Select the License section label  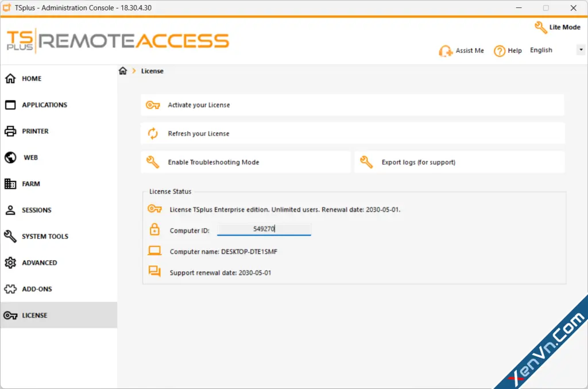point(34,315)
